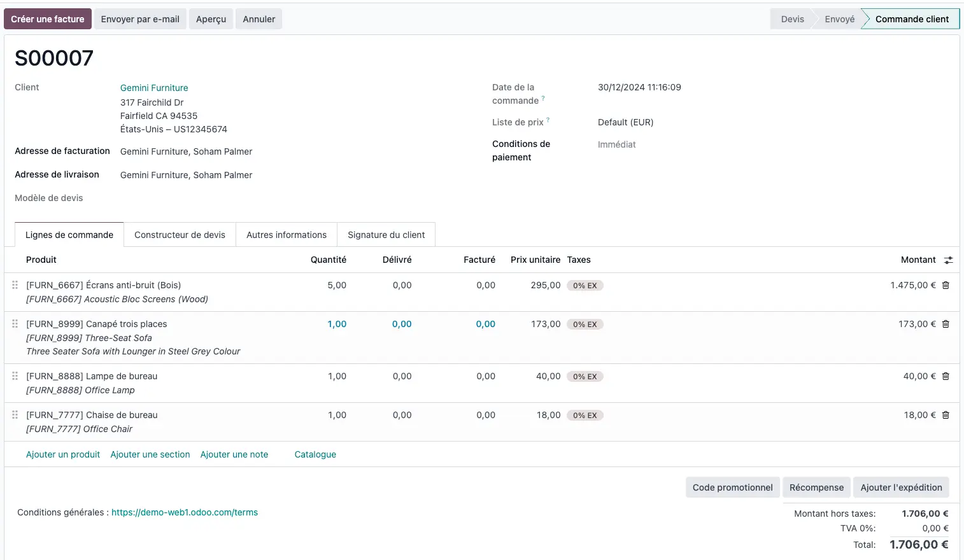Open the Signature du client tab
964x560 pixels.
point(386,235)
